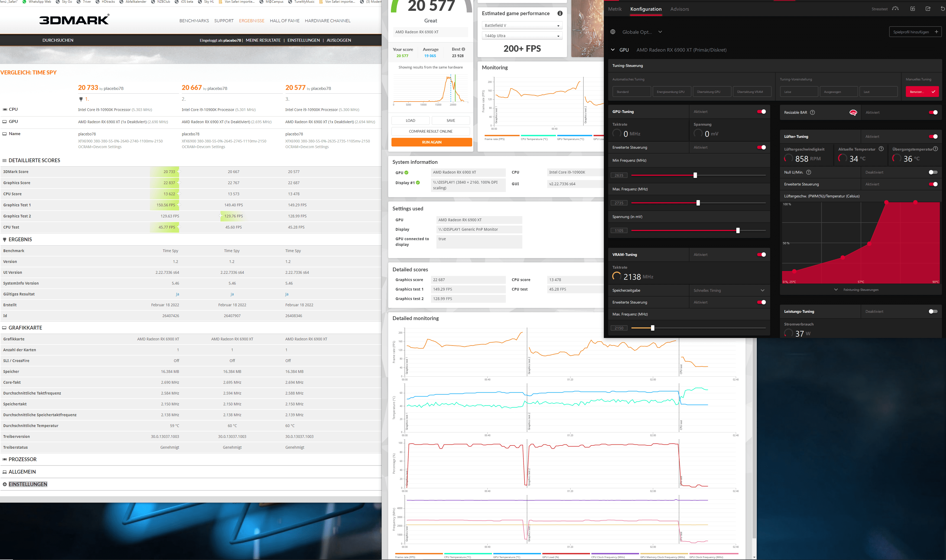Click the Stresstest gauge icon
This screenshot has height=560, width=946.
pos(895,9)
